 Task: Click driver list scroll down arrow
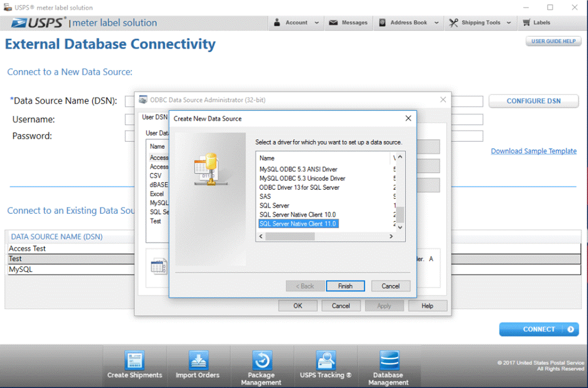click(401, 228)
